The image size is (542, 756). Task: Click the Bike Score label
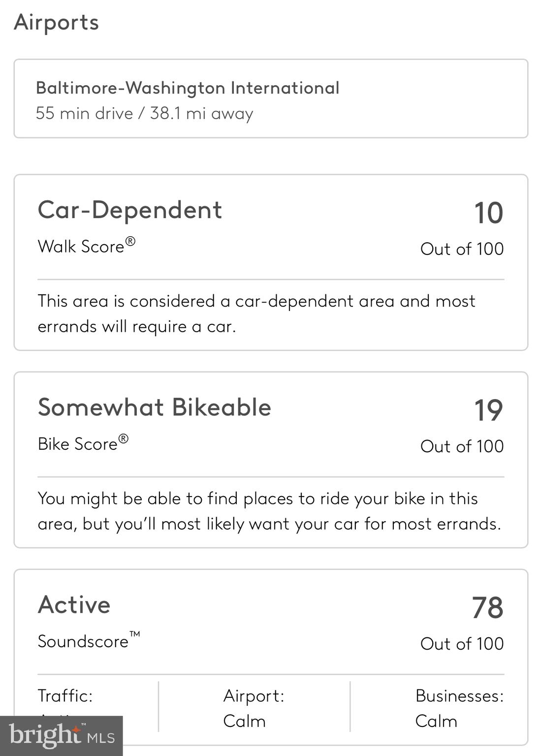[x=83, y=443]
